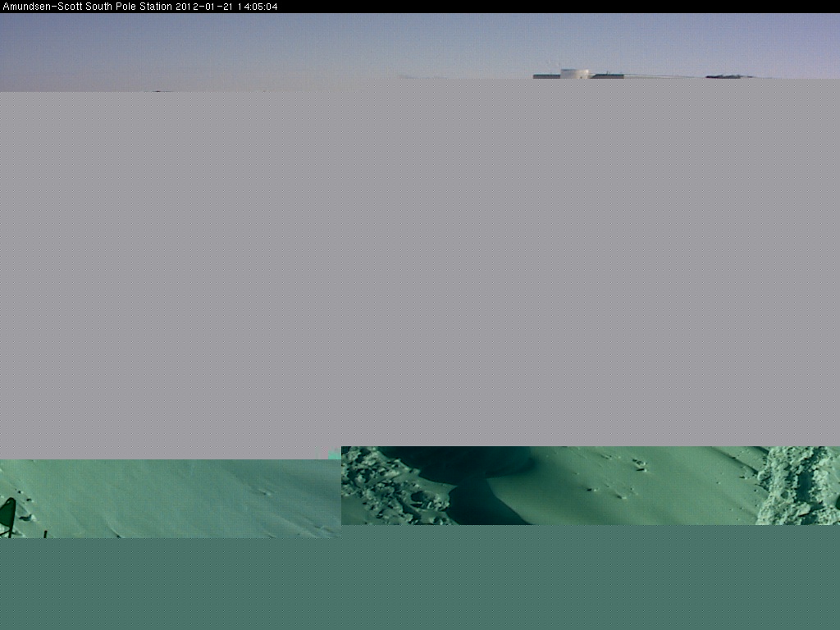Click the dark building right of the white dome
This screenshot has height=630, width=840.
pos(607,76)
